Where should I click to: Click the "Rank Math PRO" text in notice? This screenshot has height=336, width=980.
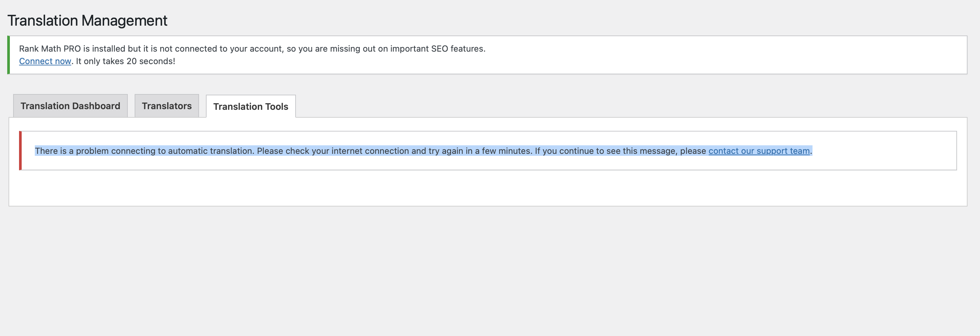tap(50, 49)
